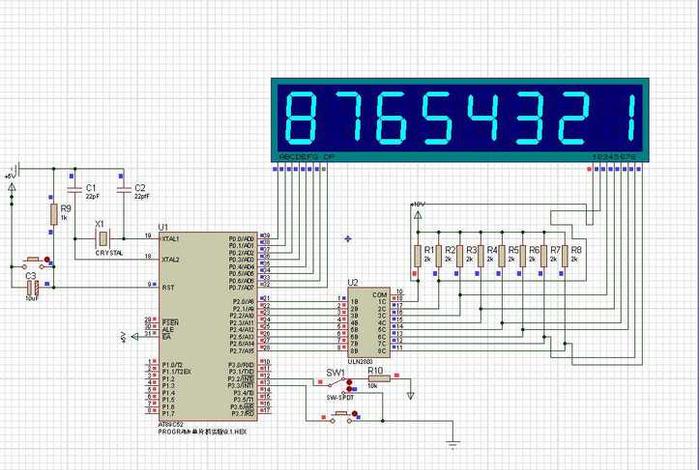This screenshot has width=700, height=470.
Task: Click the U2 reference label
Action: coord(353,283)
